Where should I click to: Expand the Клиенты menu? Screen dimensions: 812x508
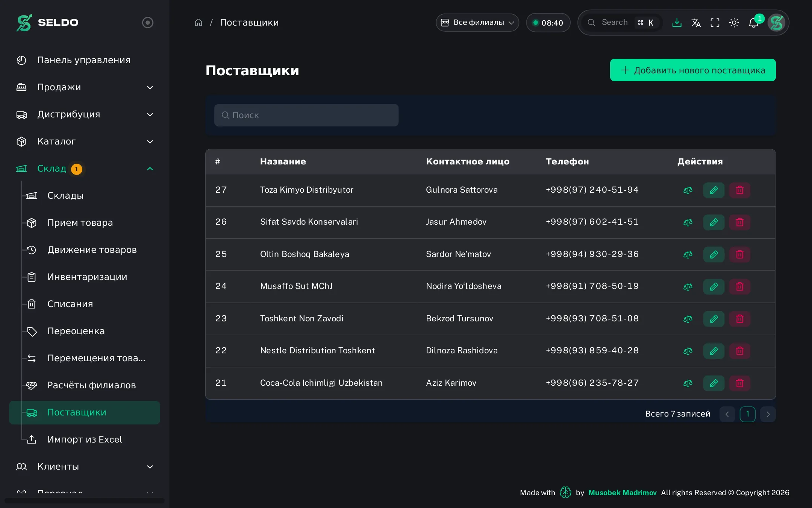coord(85,467)
